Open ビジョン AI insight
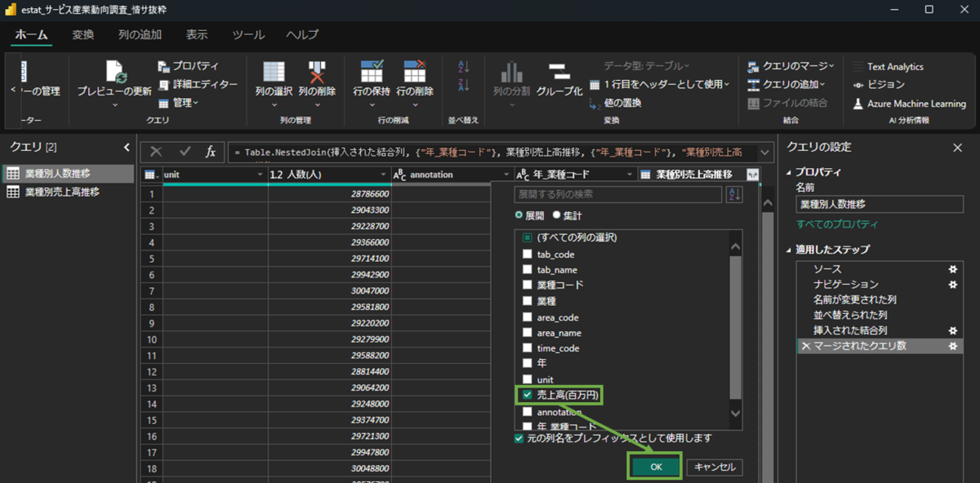The width and height of the screenshot is (980, 483). point(878,85)
